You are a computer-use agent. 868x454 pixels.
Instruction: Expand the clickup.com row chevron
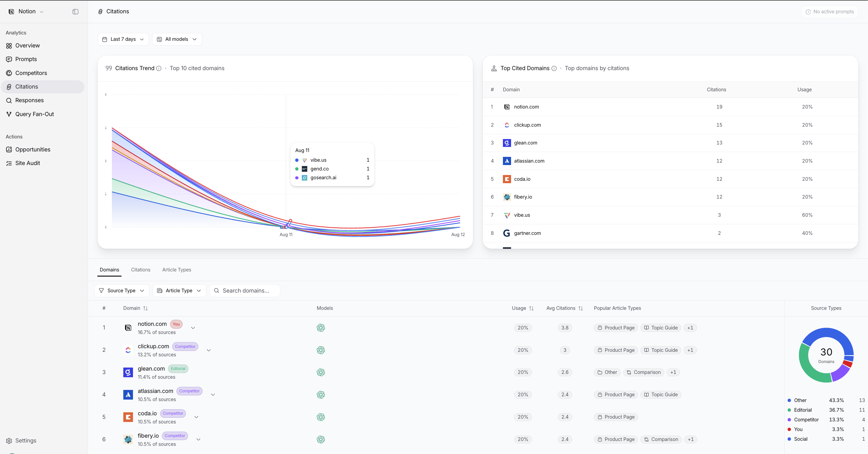point(209,350)
